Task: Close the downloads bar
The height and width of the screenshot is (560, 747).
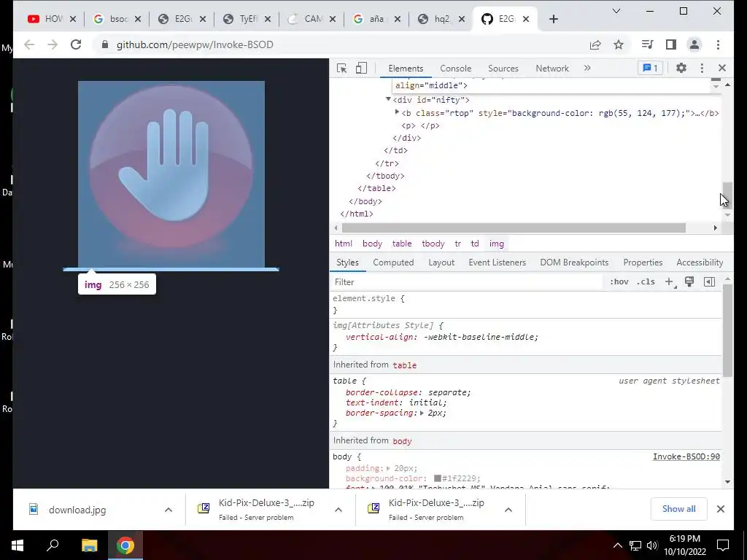Action: coord(720,509)
